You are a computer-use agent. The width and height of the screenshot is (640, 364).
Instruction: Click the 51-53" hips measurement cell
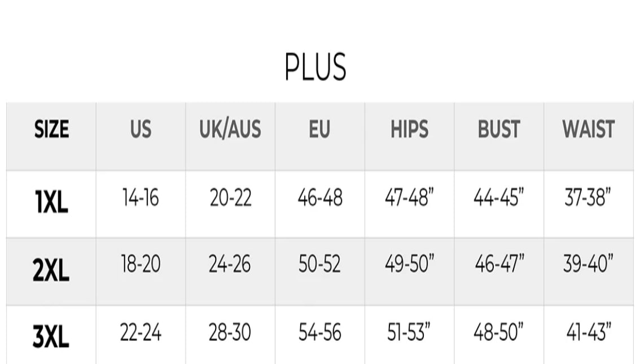pyautogui.click(x=410, y=332)
